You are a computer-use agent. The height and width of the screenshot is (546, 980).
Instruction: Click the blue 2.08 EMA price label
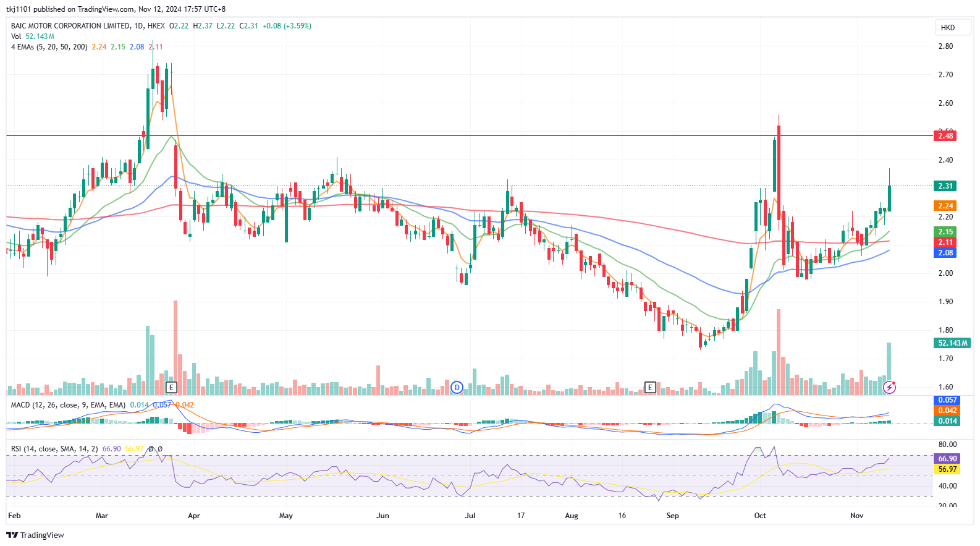coord(945,253)
